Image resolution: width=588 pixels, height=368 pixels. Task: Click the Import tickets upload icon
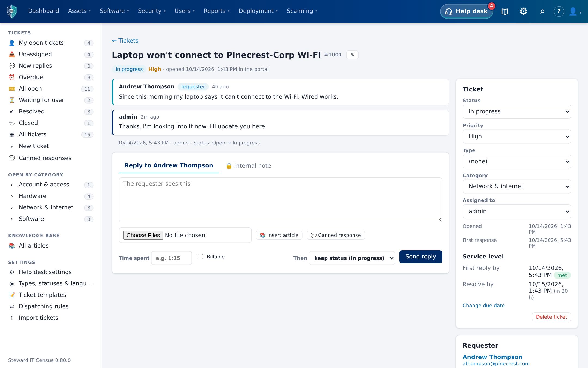tap(12, 318)
